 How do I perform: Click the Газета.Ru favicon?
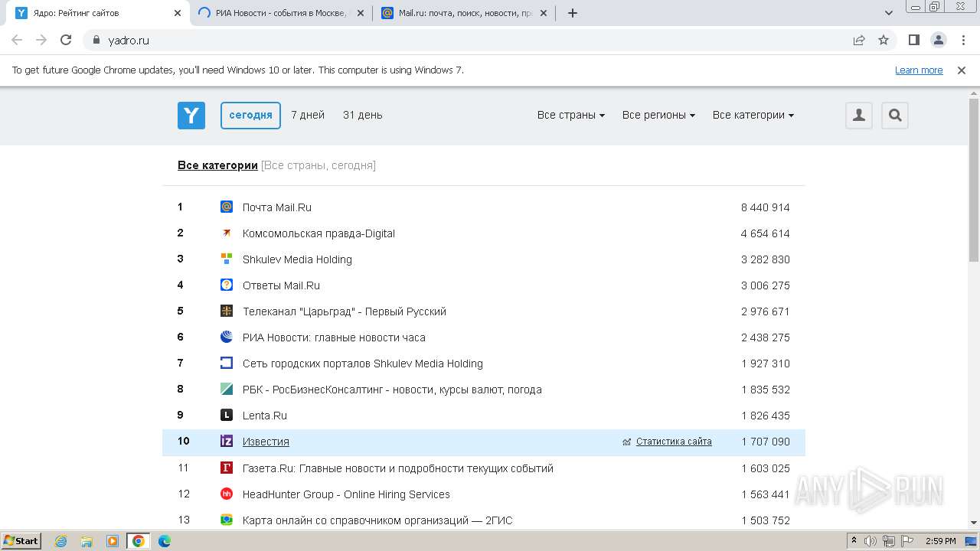point(227,468)
